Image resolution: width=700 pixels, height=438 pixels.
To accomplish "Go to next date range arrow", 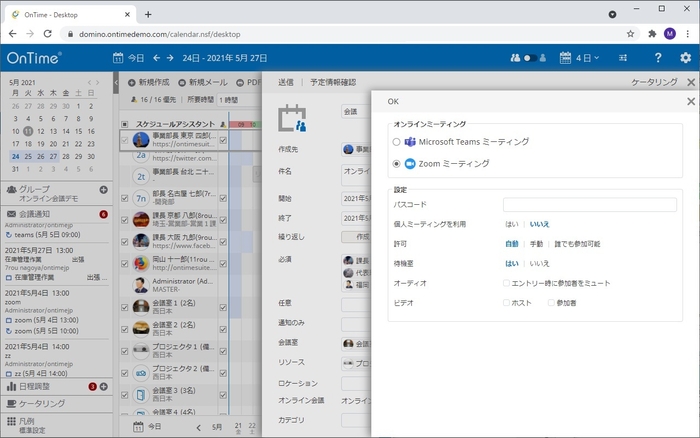I will click(170, 58).
